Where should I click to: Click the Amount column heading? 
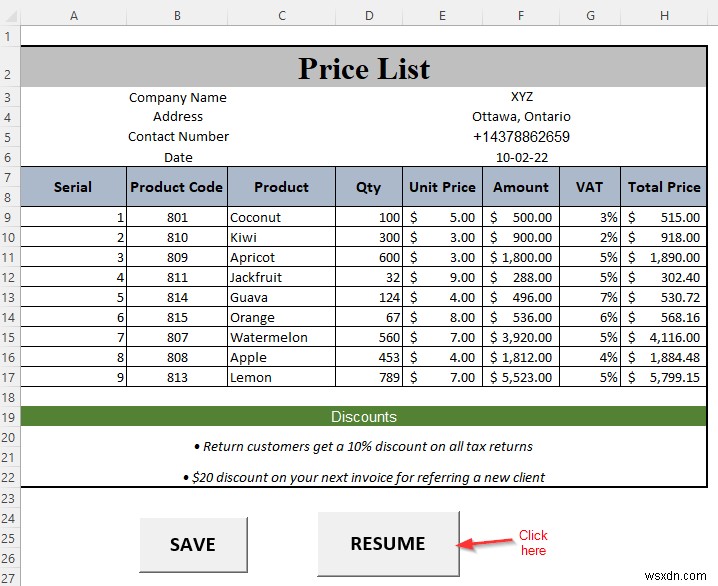pyautogui.click(x=521, y=187)
